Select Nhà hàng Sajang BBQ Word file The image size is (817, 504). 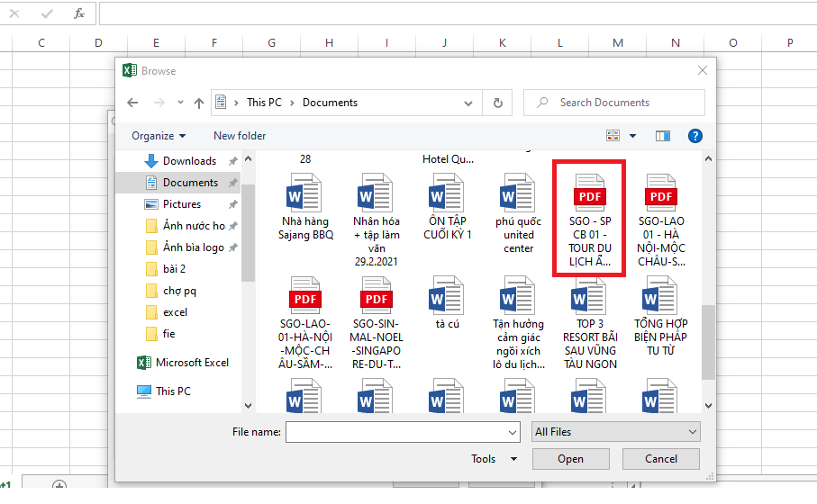point(305,207)
